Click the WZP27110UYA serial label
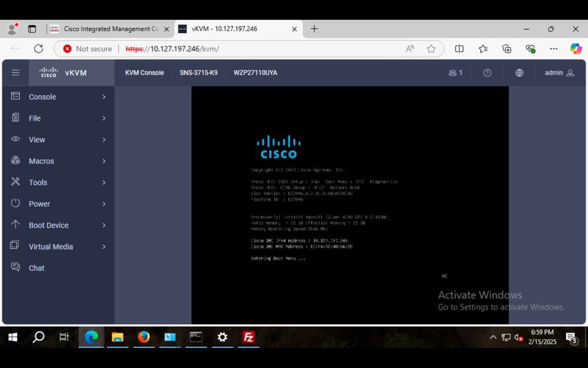Viewport: 588px width, 368px height. click(255, 73)
